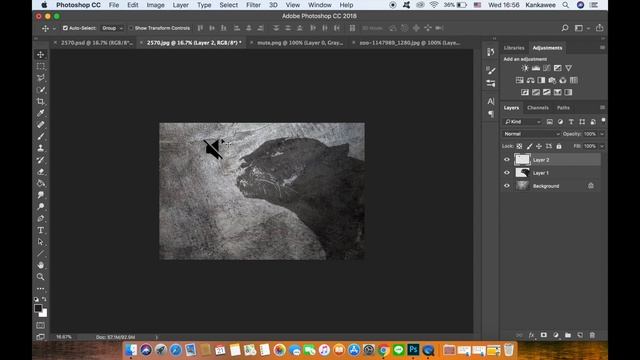Toggle Lock position icon
The width and height of the screenshot is (640, 360).
pos(539,146)
